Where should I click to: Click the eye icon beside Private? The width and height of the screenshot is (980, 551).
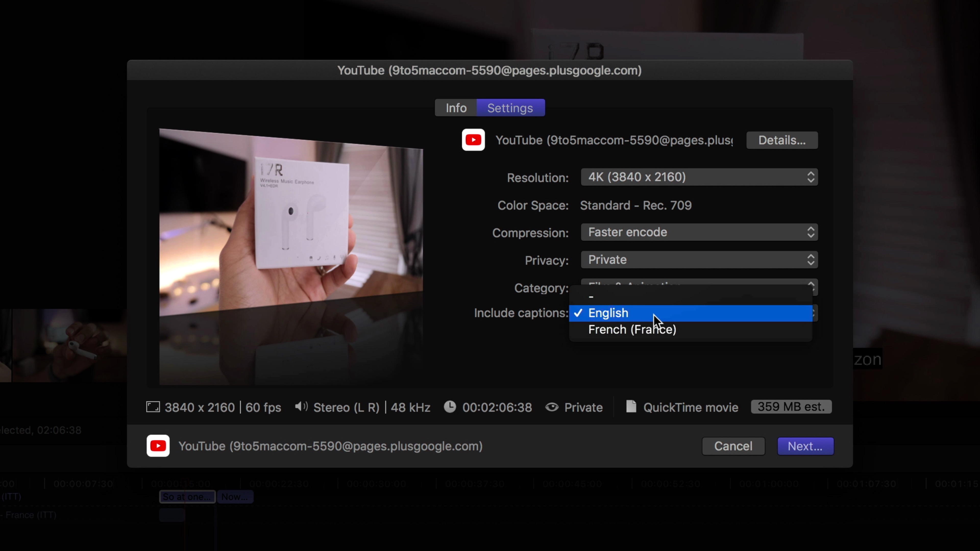(552, 407)
